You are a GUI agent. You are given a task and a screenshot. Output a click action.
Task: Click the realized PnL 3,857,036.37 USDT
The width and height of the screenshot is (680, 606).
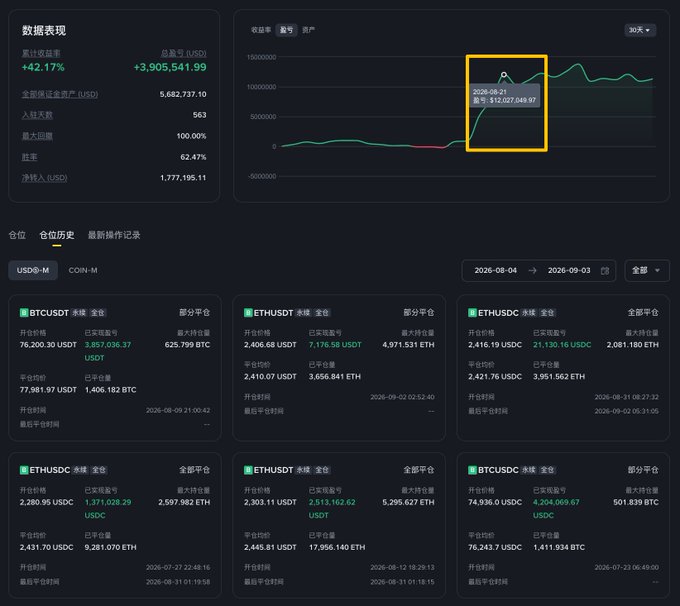pos(108,351)
